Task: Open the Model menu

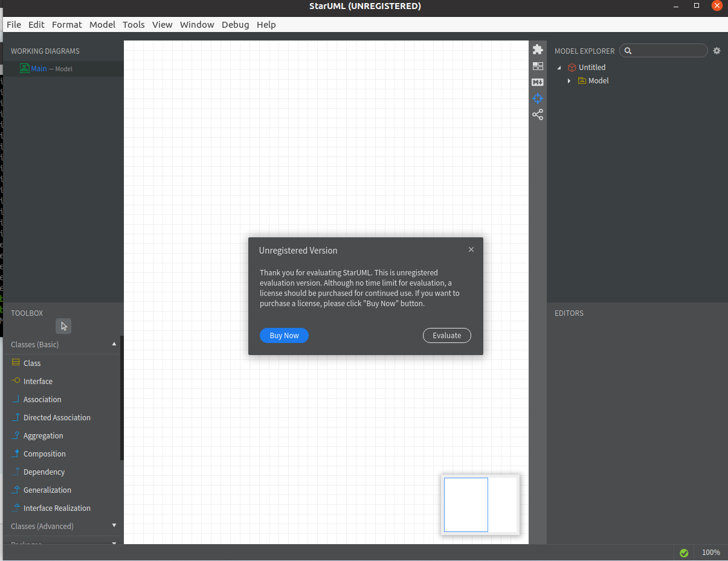Action: tap(102, 25)
